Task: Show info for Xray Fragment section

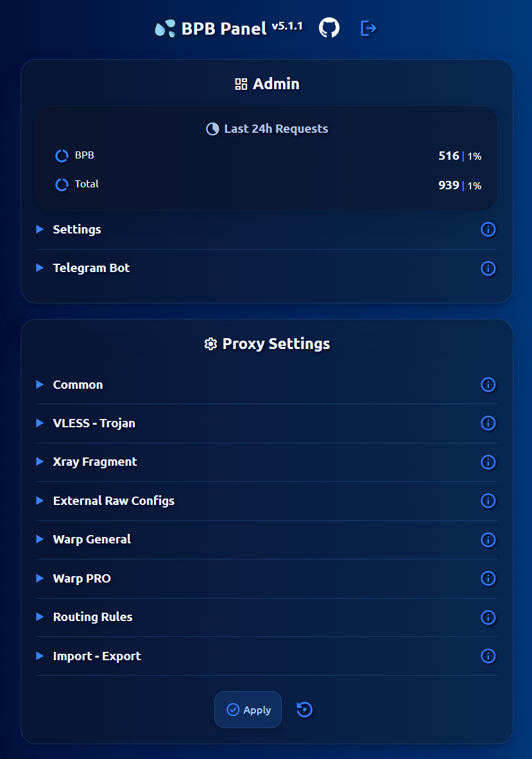Action: tap(488, 463)
